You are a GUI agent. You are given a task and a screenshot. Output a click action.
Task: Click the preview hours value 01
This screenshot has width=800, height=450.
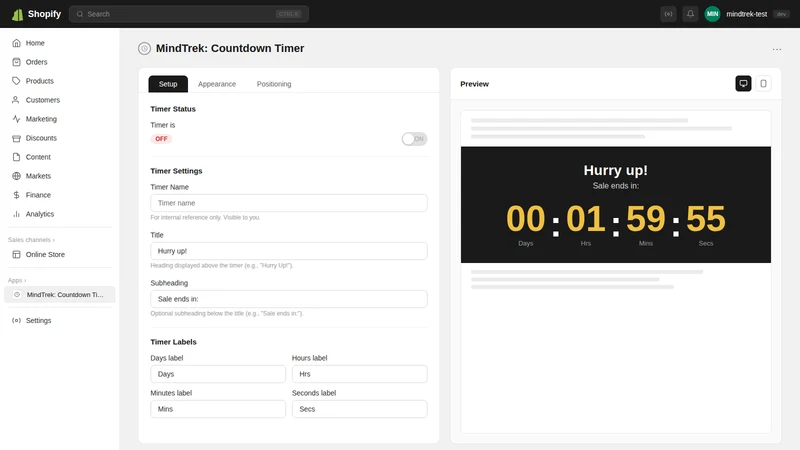[x=586, y=219]
